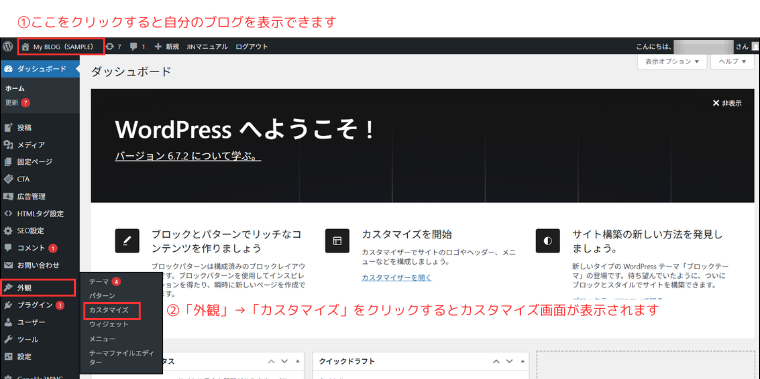Viewport: 760px width, 379px height.
Task: Select ウィジェット in the 外観 submenu
Action: [109, 324]
